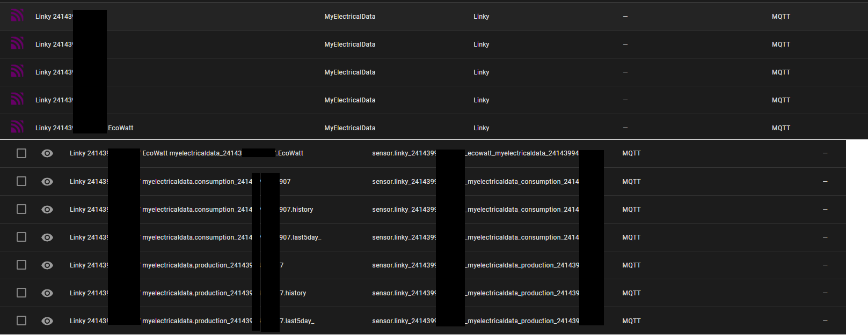
Task: Tick the checkbox for the EcoWatt myelectricaldata entity
Action: [21, 153]
